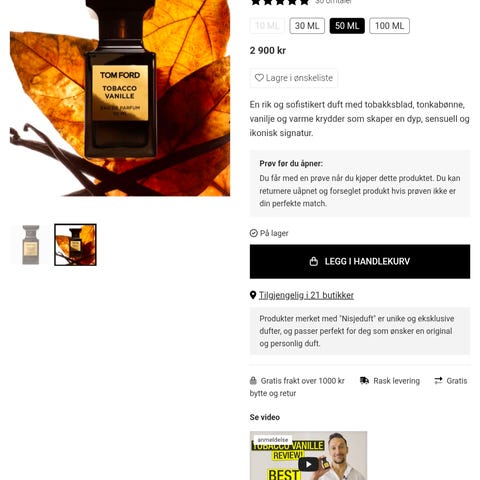Image resolution: width=480 pixels, height=480 pixels.
Task: Click the heart wishlist icon
Action: click(259, 78)
